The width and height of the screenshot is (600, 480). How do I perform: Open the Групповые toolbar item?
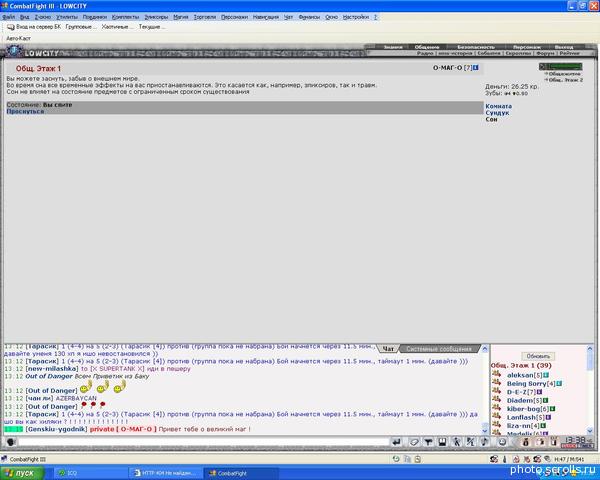81,27
